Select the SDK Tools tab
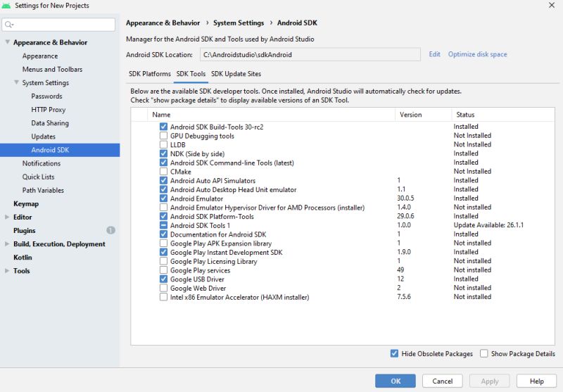The width and height of the screenshot is (563, 392). pos(191,74)
